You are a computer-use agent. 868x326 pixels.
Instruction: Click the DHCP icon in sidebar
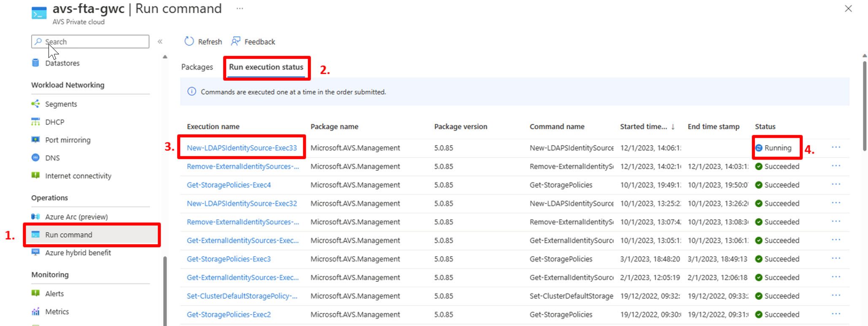click(x=35, y=122)
